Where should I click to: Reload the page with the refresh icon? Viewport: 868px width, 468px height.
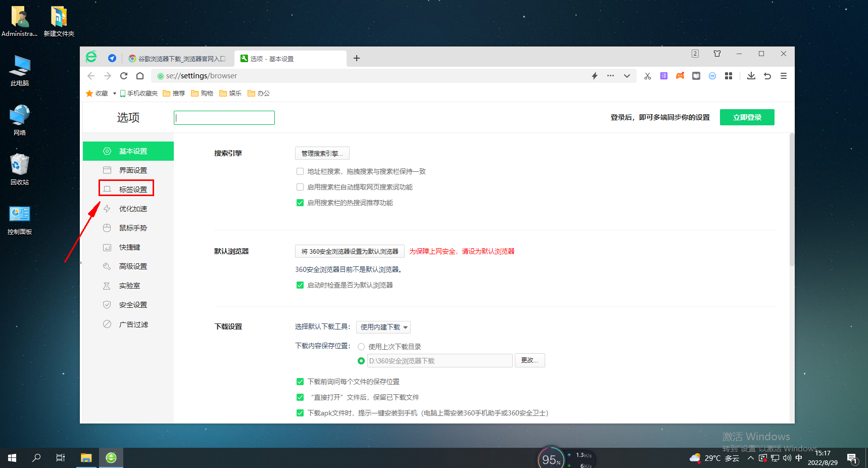(x=124, y=76)
